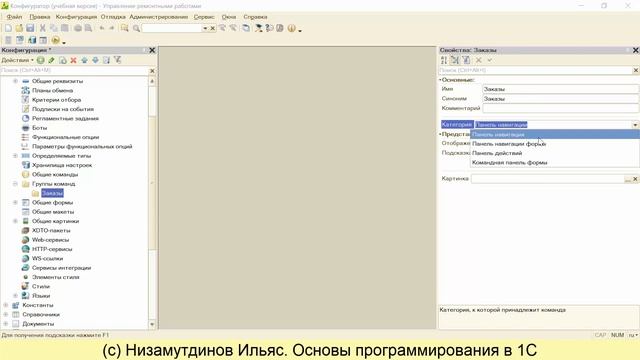The width and height of the screenshot is (640, 360).
Task: Expand the Определяемые типы node
Action: (x=16, y=156)
